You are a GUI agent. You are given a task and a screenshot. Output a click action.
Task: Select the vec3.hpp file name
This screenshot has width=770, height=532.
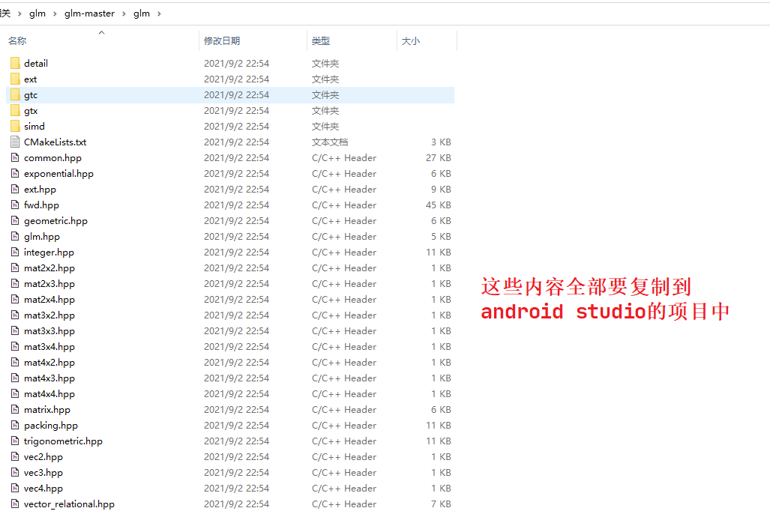43,472
